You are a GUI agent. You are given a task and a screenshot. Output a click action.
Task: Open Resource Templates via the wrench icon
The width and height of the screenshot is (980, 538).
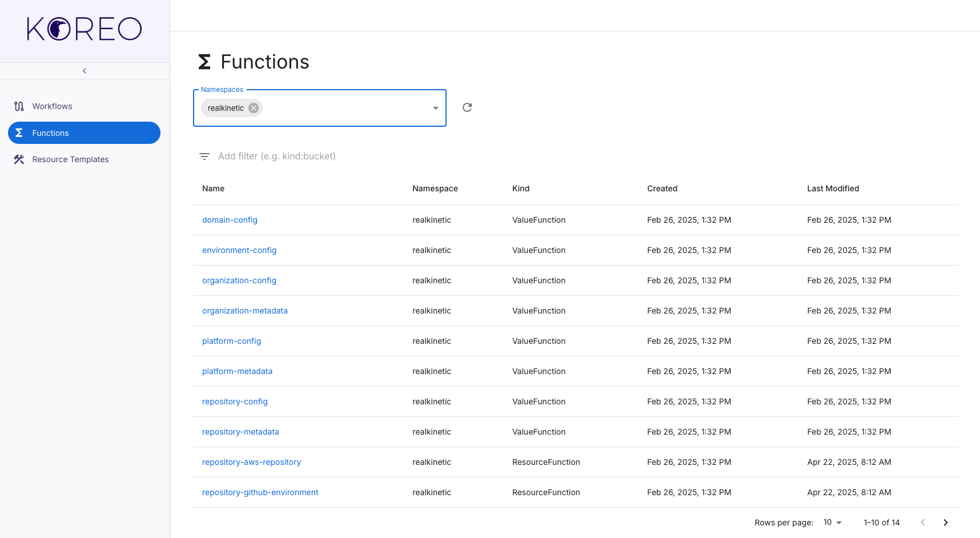tap(19, 159)
